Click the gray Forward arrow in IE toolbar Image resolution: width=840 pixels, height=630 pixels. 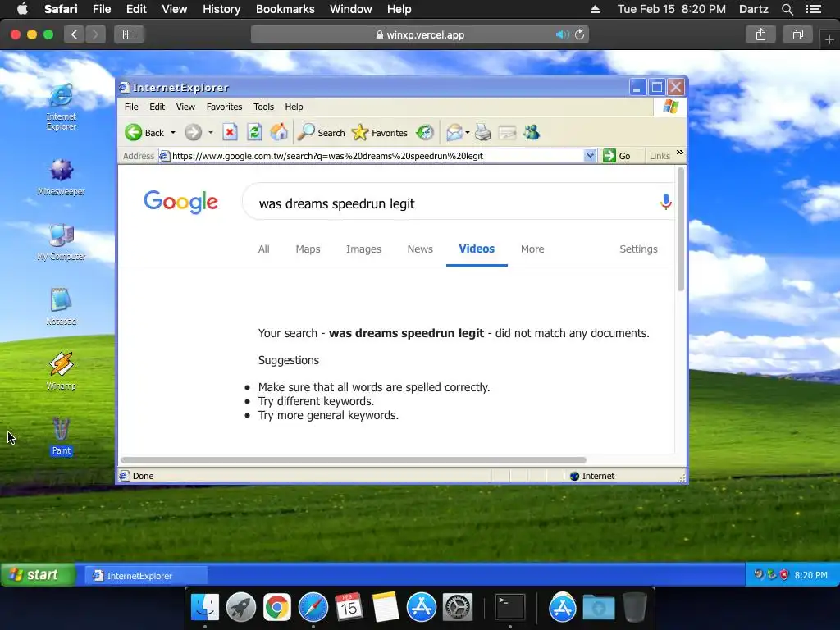point(194,132)
